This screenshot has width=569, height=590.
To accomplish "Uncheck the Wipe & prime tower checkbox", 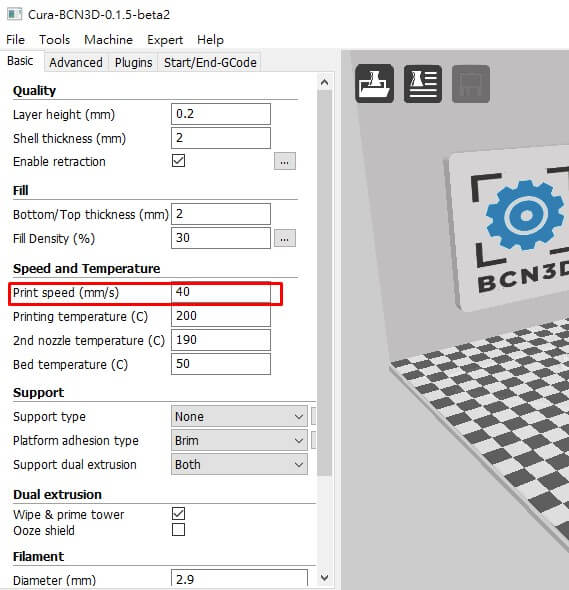I will (178, 514).
